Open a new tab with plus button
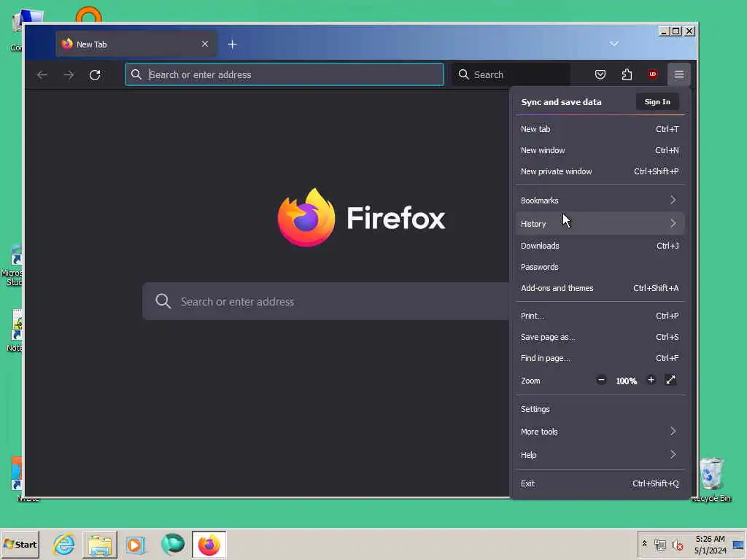The height and width of the screenshot is (560, 747). coord(233,44)
